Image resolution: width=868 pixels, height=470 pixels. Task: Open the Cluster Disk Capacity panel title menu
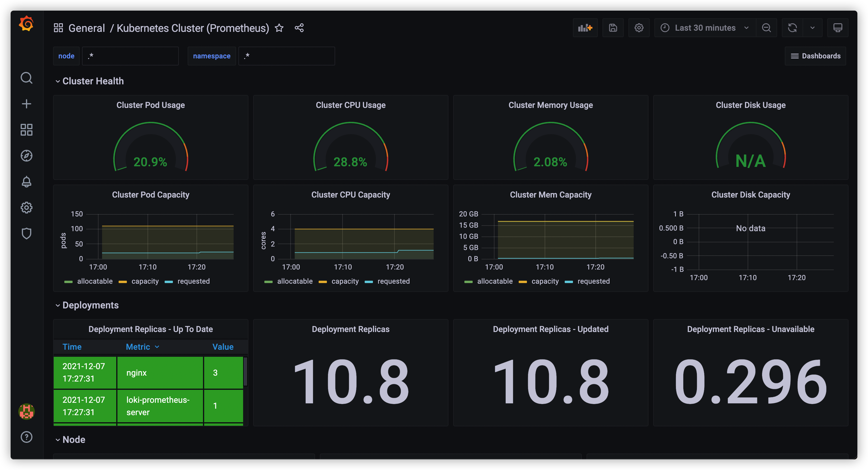(750, 195)
